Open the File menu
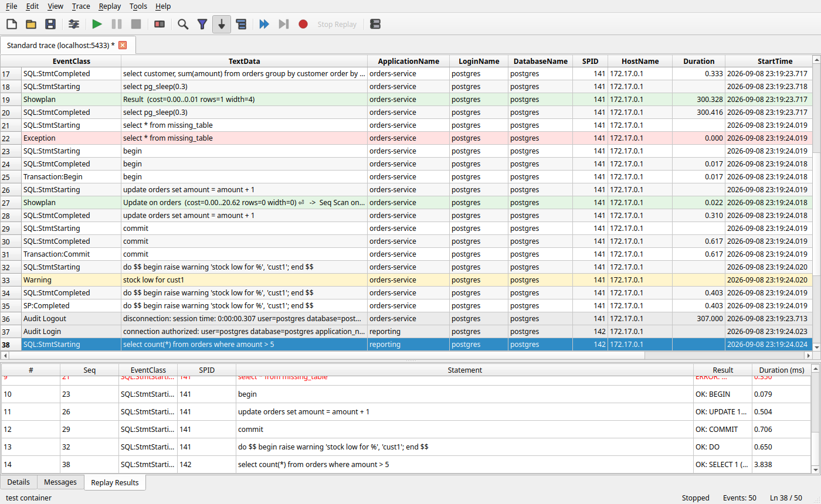Screen dimensions: 821x504 [x=11, y=6]
